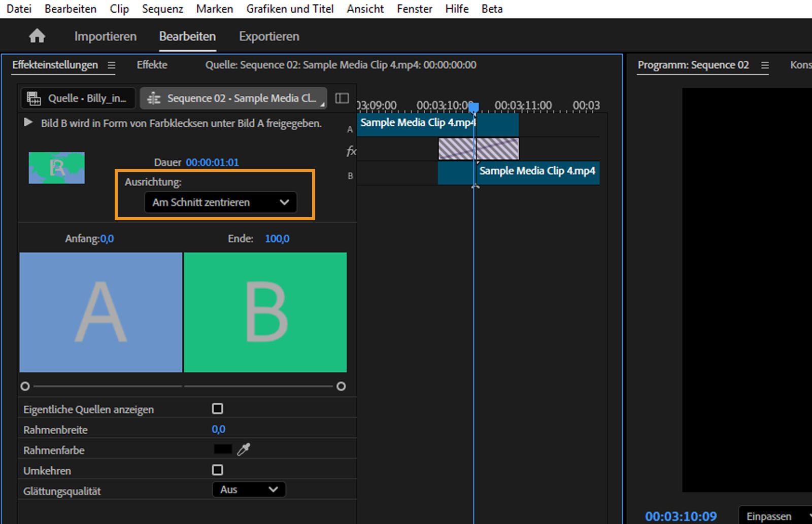This screenshot has width=812, height=524.
Task: Switch to the Effekte tab
Action: coord(152,65)
